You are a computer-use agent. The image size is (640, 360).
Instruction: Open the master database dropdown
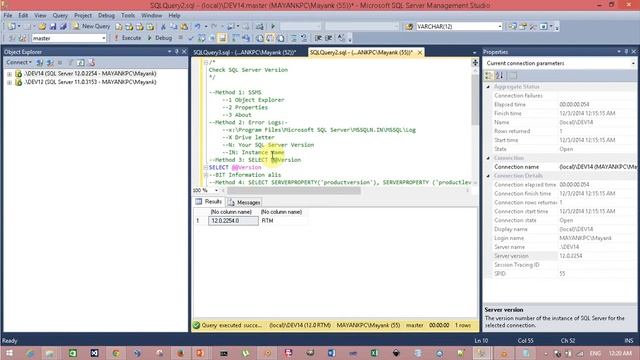point(104,38)
